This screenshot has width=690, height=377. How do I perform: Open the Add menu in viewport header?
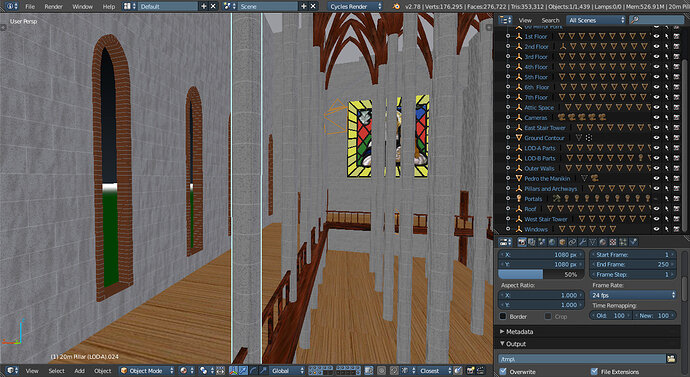pyautogui.click(x=79, y=371)
